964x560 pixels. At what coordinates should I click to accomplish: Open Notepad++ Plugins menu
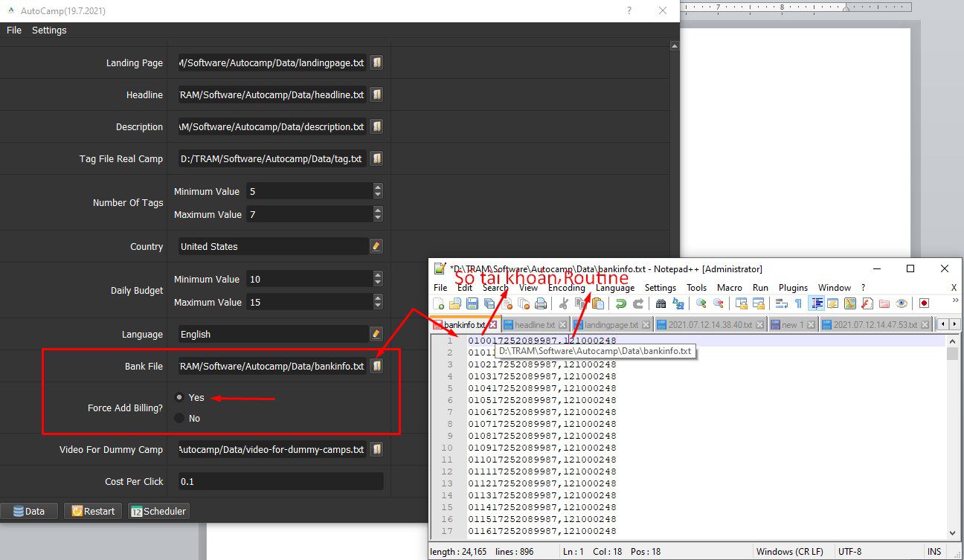793,288
